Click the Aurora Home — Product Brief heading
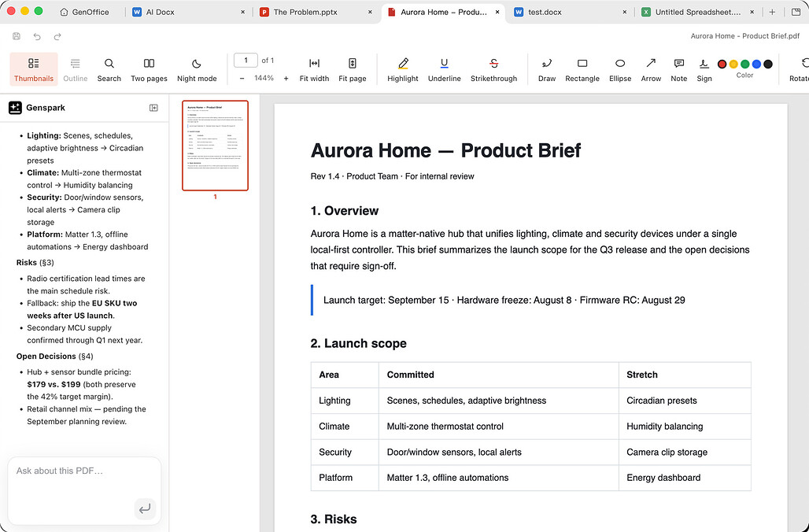This screenshot has width=809, height=532. (445, 150)
